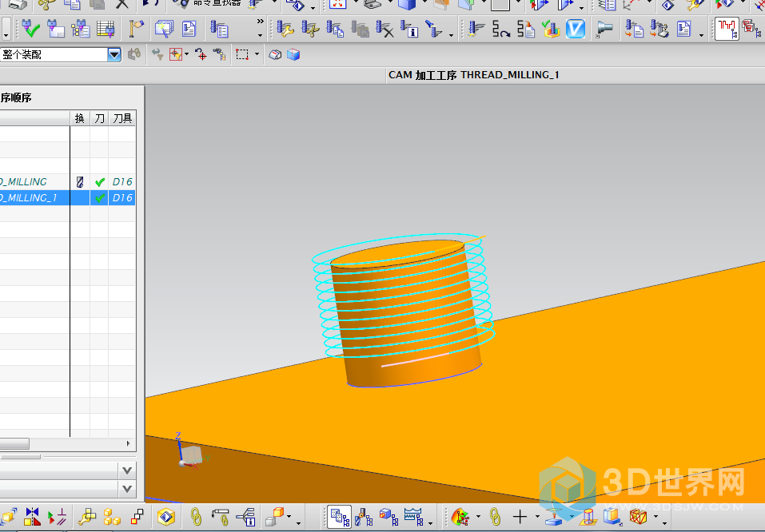Toggle the shaded cube display icon
Screen dimensions: 765x532
293,55
